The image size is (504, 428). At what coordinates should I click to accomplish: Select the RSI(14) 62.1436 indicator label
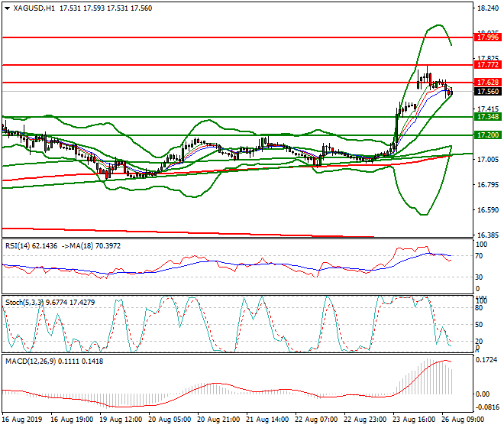[x=31, y=246]
